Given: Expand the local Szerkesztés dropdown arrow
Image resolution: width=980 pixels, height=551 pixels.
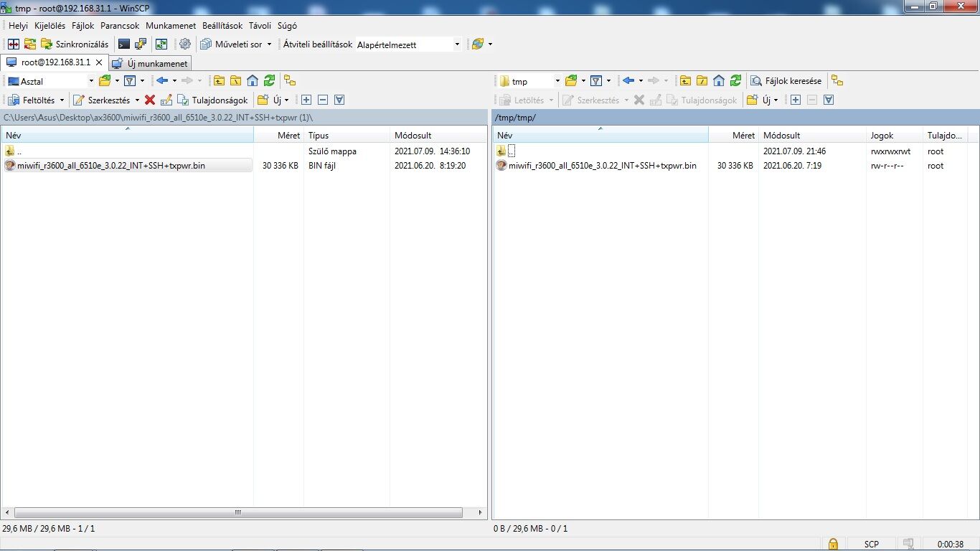Looking at the screenshot, I should tap(137, 100).
